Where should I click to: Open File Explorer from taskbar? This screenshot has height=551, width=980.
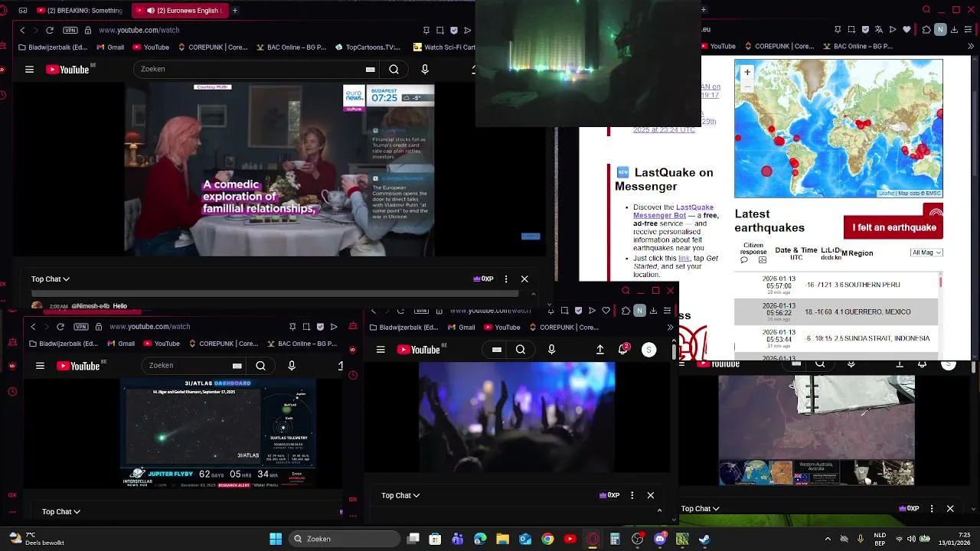point(502,539)
